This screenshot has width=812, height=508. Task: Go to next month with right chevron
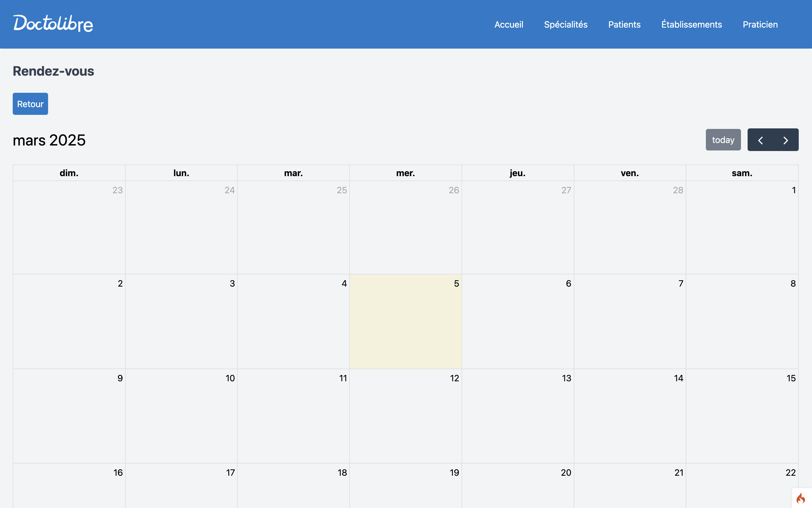click(785, 140)
